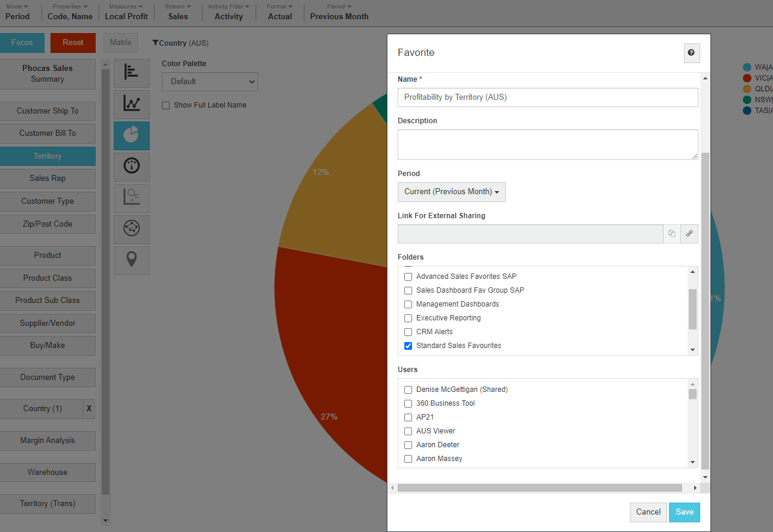Select Zip/Post Code dimension
This screenshot has height=532, width=773.
click(48, 224)
